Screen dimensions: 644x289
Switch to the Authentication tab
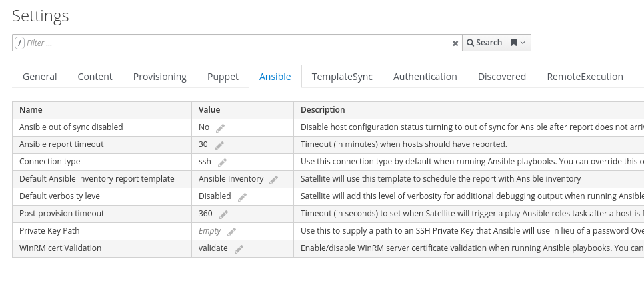click(x=425, y=77)
